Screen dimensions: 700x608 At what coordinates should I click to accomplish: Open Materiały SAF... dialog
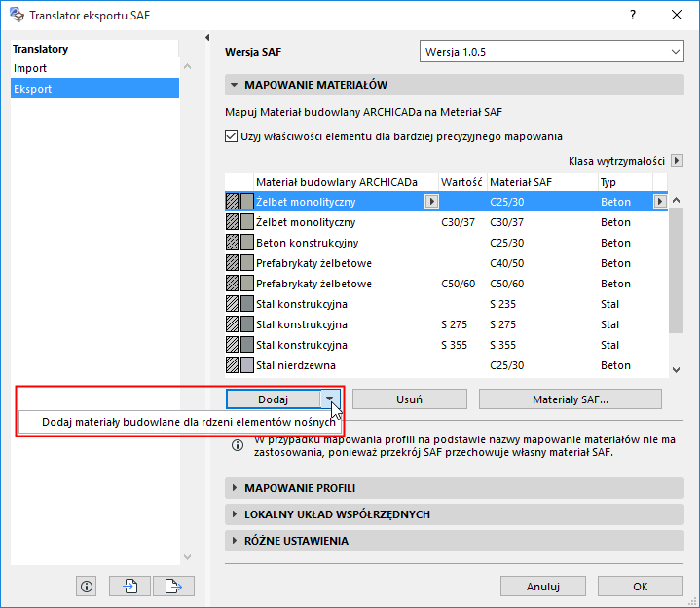click(x=571, y=399)
